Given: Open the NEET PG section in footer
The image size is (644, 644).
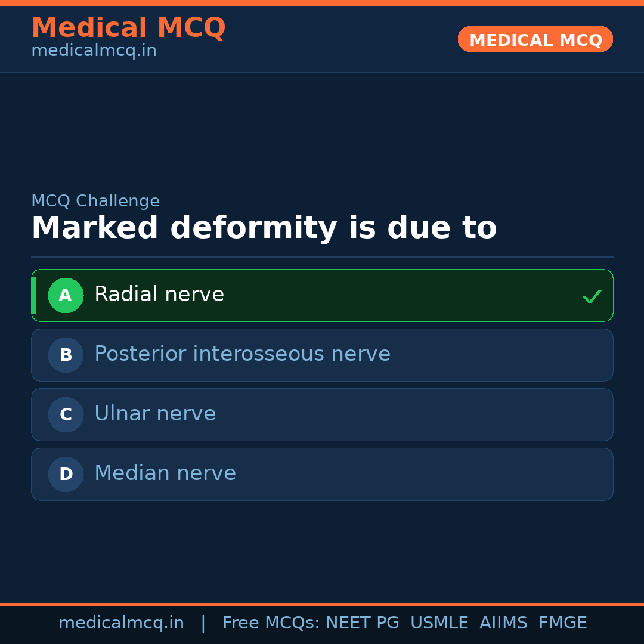Looking at the screenshot, I should click(x=362, y=622).
